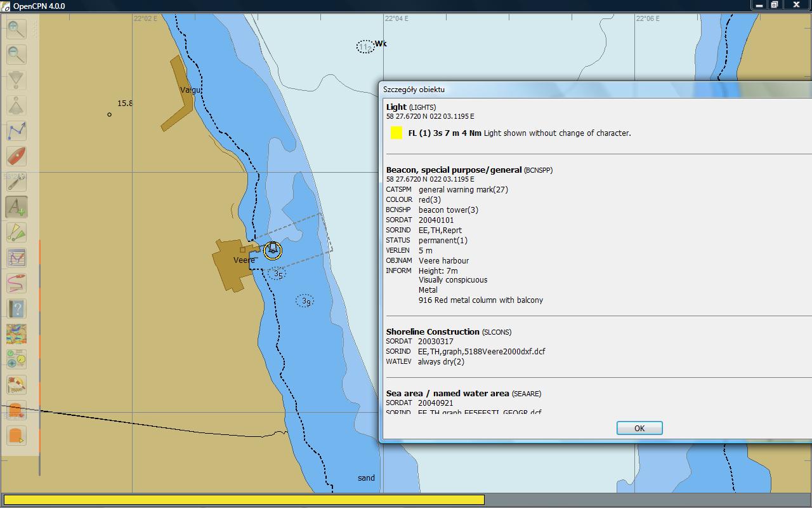Open the Dashboard gauges icon

pos(16,359)
